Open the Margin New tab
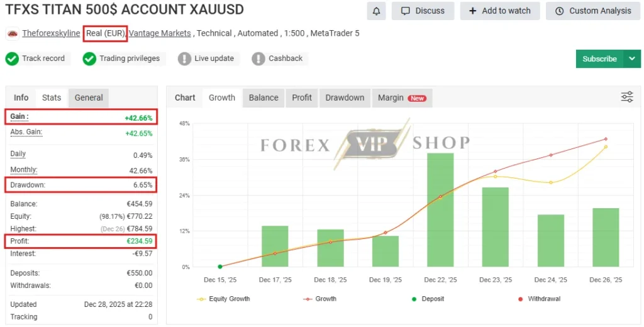Viewport: 644px width, 327px height. pyautogui.click(x=402, y=97)
